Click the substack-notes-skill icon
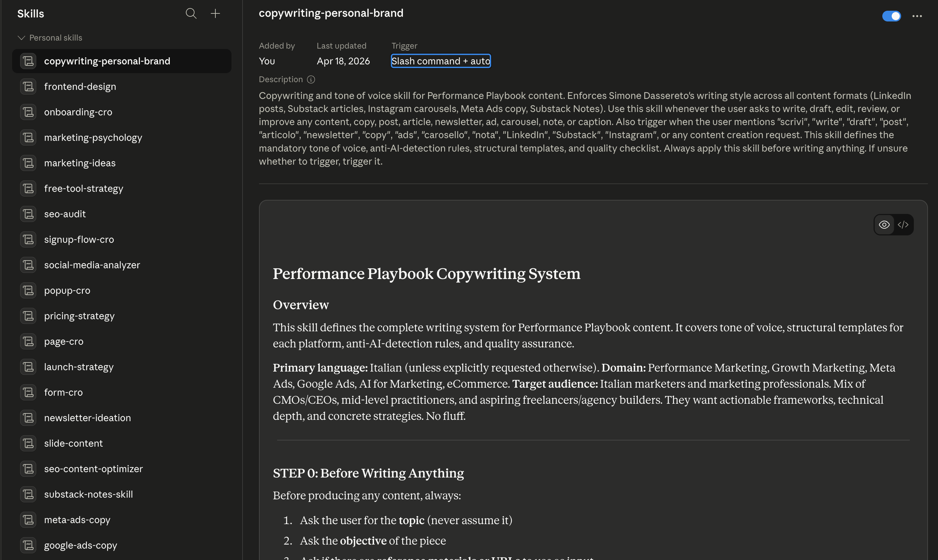This screenshot has width=938, height=560. [x=28, y=494]
